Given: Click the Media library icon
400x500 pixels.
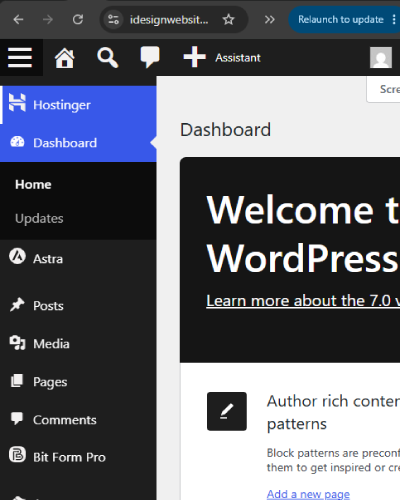Looking at the screenshot, I should tap(17, 342).
